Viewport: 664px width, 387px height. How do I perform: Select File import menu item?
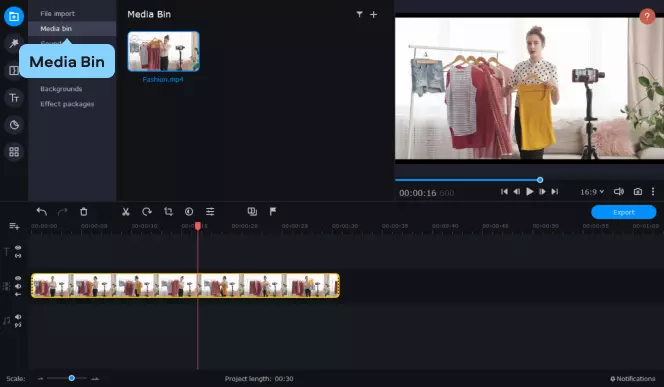[58, 14]
